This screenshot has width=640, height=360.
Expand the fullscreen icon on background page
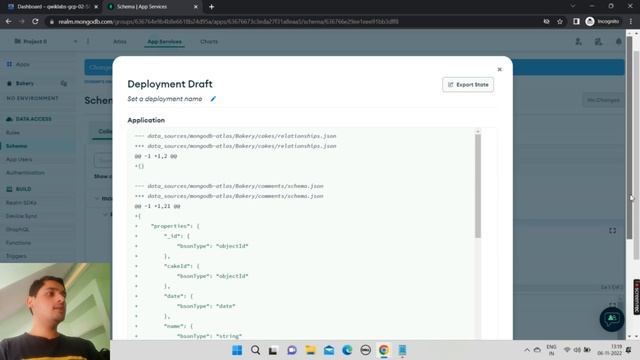613,231
